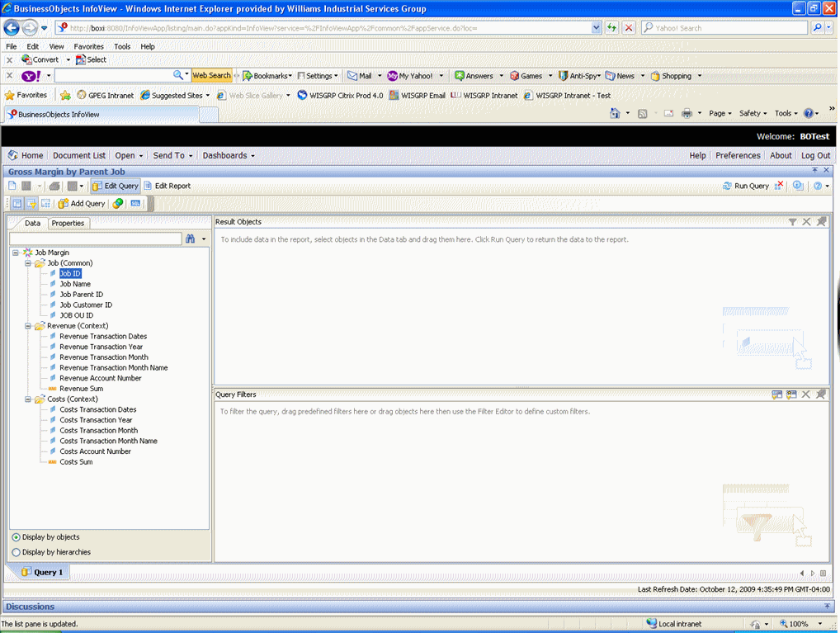840x633 pixels.
Task: Click the InfoView Help link
Action: [x=697, y=155]
